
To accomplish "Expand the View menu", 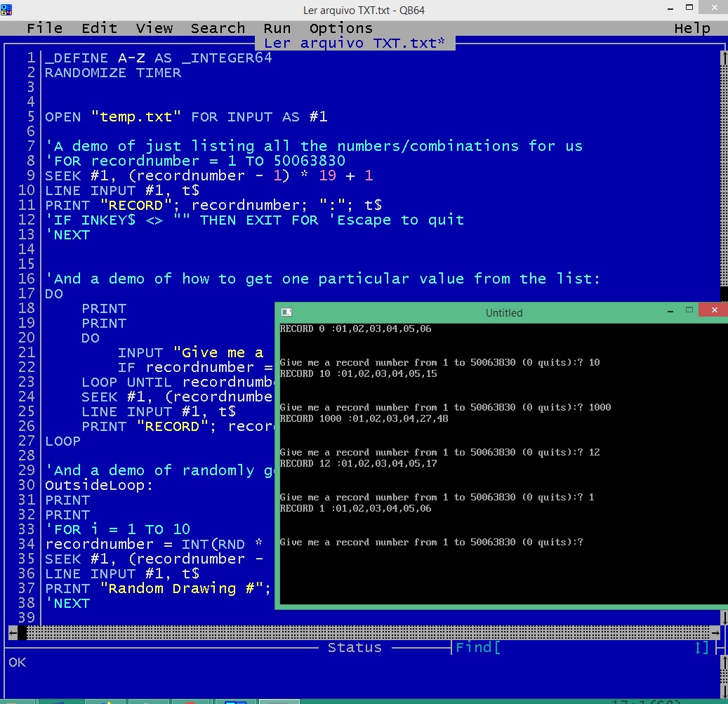I will tap(154, 28).
